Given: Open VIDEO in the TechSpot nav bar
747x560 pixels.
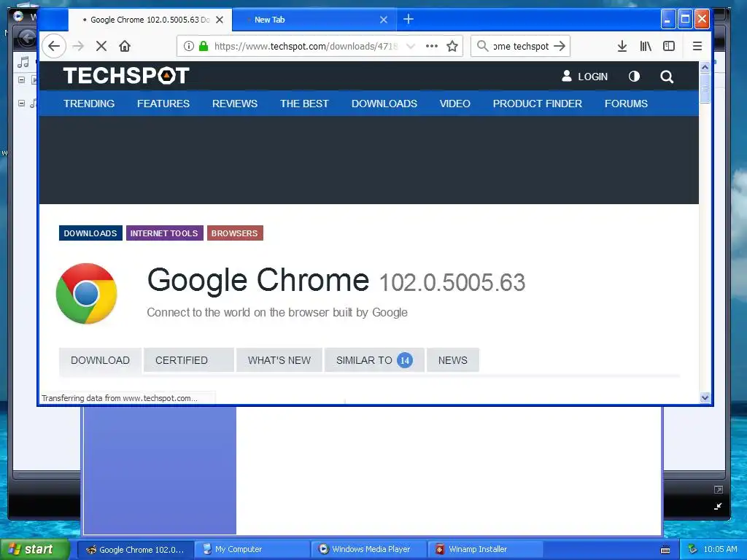Looking at the screenshot, I should pyautogui.click(x=455, y=104).
